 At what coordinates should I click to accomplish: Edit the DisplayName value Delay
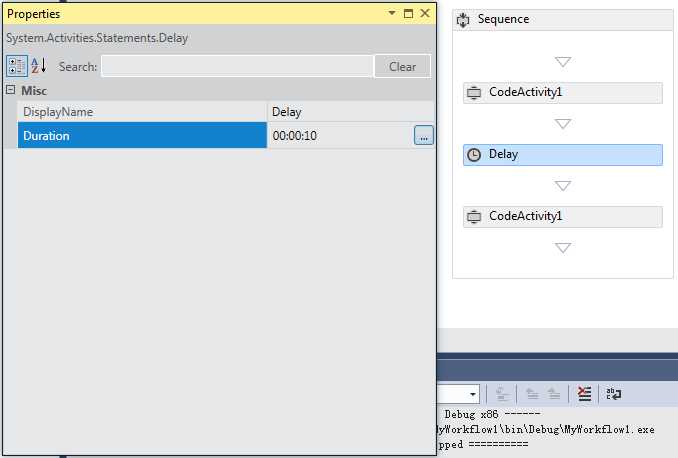pyautogui.click(x=350, y=112)
